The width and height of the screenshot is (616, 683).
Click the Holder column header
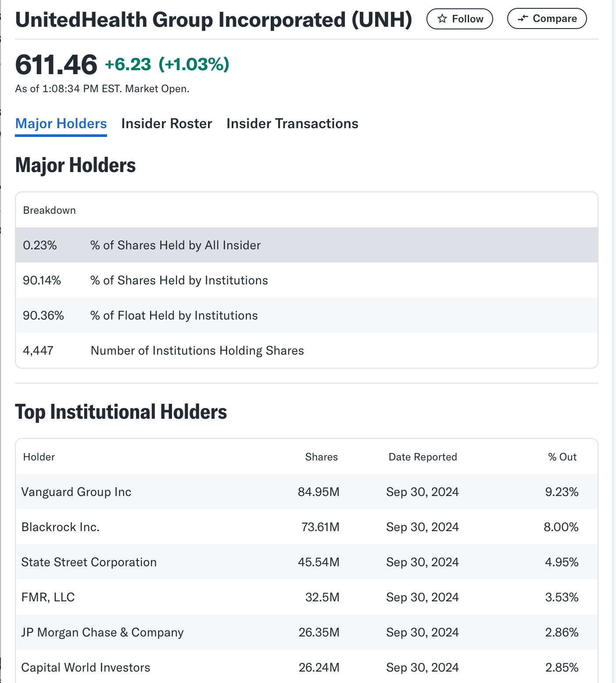pos(39,457)
